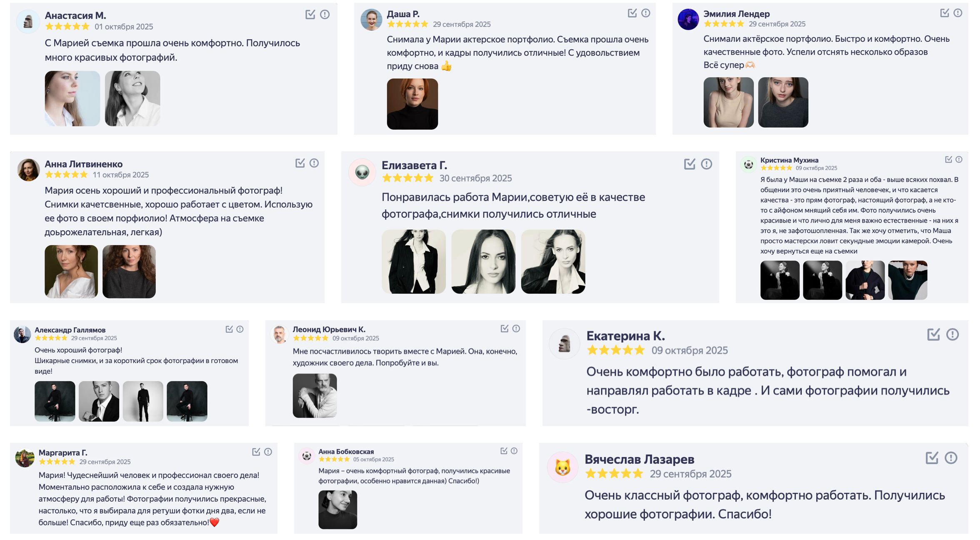This screenshot has height=540, width=980.
Task: Report Елизавета Г.'s review via exclamation icon
Action: click(706, 165)
